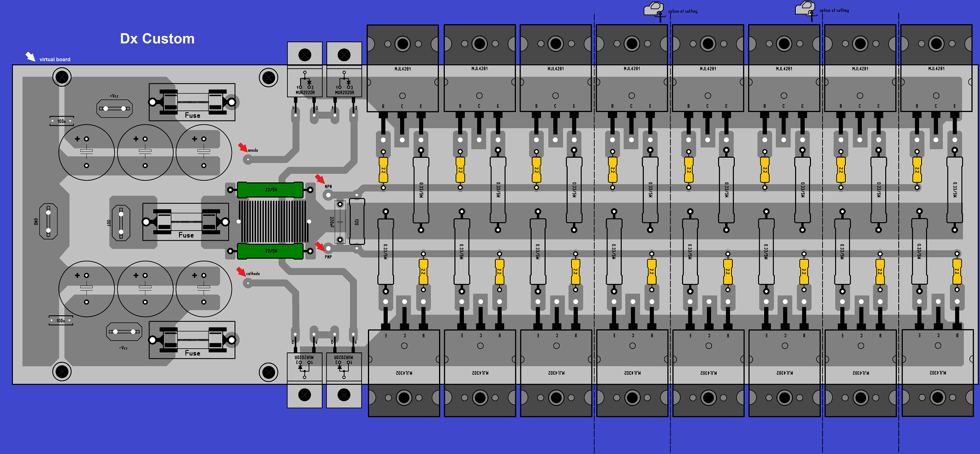This screenshot has width=980, height=454.
Task: Click the "NPN" label text
Action: pyautogui.click(x=329, y=187)
